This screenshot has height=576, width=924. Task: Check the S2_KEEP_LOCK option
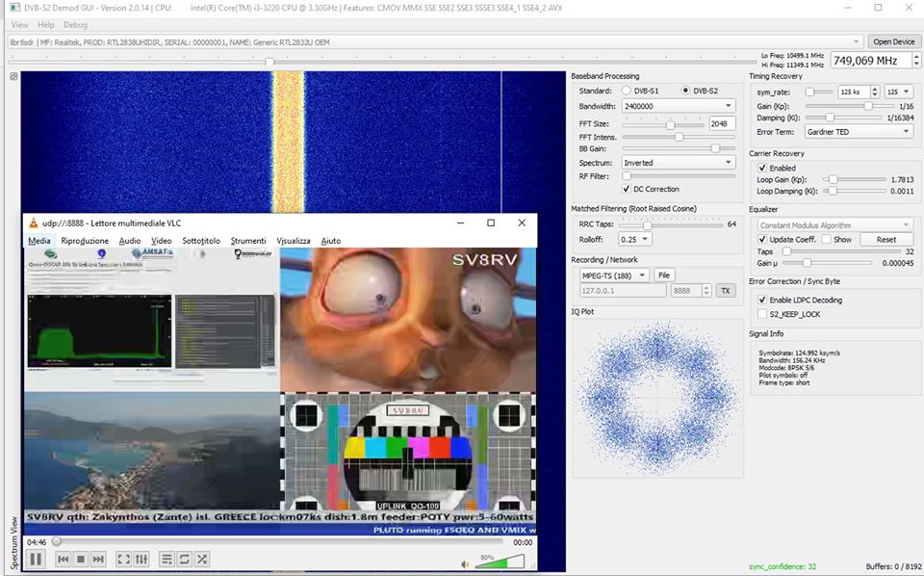(x=762, y=314)
